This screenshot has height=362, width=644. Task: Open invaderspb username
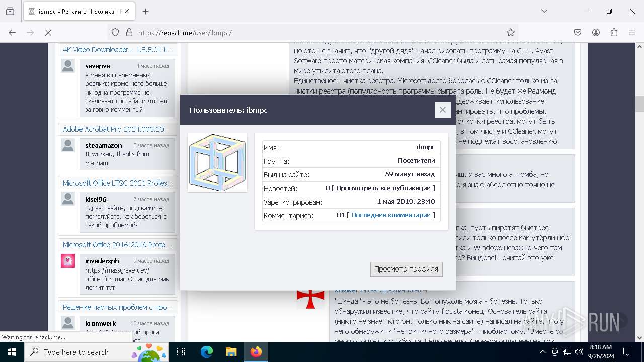(102, 261)
